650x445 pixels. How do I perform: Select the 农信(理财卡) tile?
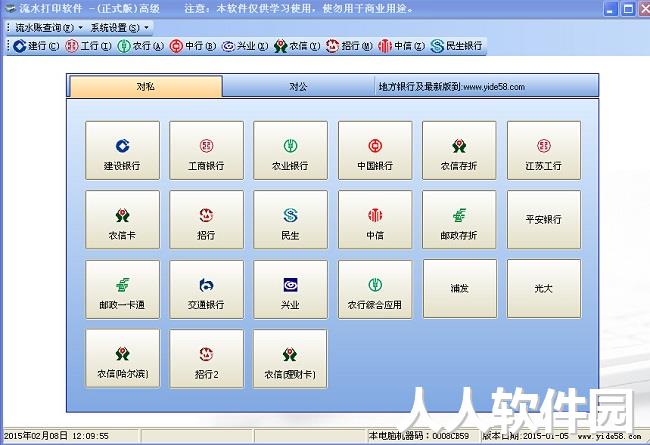291,359
